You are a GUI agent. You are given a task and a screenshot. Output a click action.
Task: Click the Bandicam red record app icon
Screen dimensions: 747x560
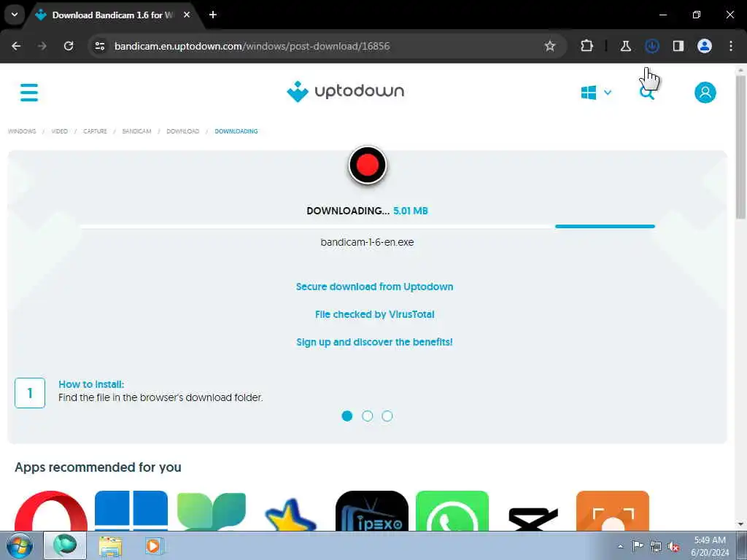pos(368,166)
